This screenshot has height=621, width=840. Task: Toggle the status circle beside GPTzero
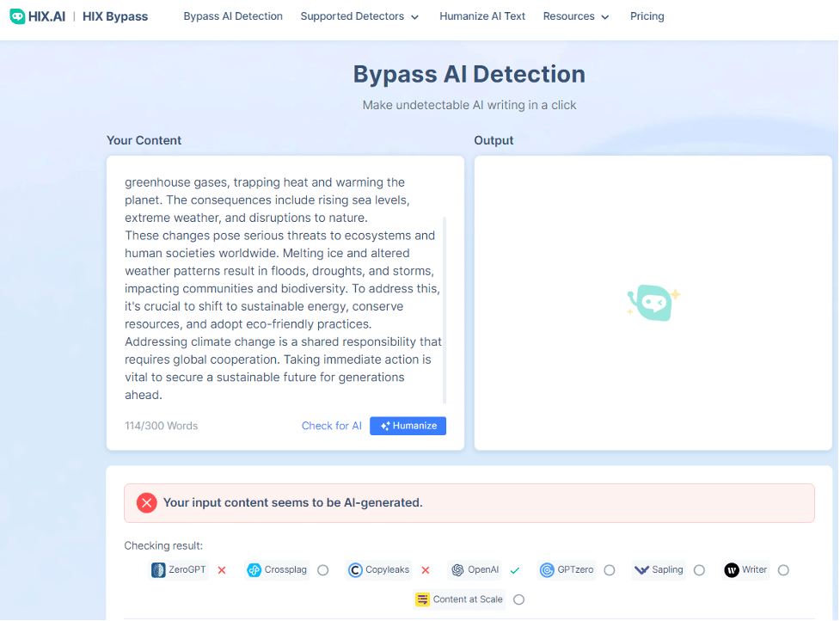click(x=610, y=569)
